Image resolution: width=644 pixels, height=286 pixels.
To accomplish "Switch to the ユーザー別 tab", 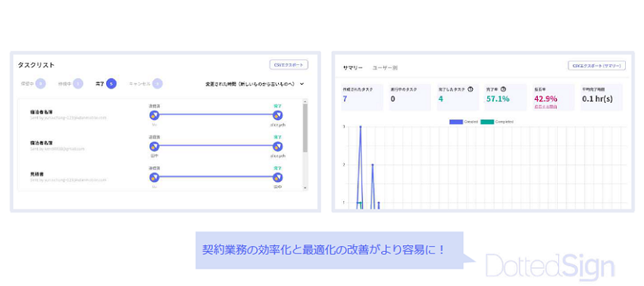I will click(x=385, y=67).
